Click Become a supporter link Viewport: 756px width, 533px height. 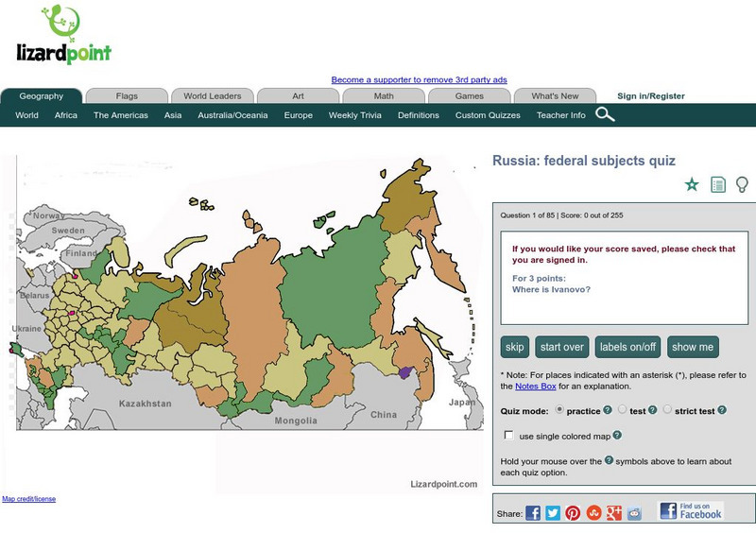pyautogui.click(x=419, y=79)
